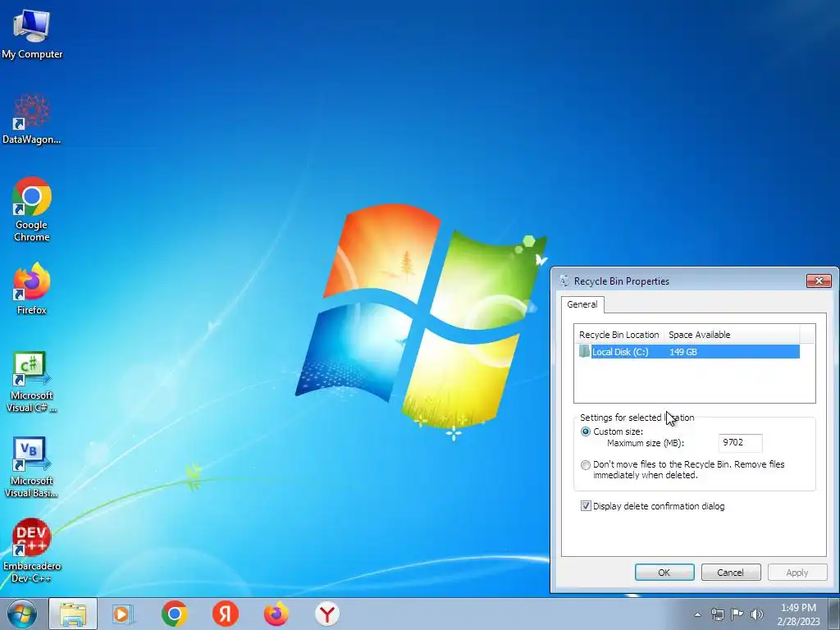This screenshot has width=840, height=630.
Task: Open Windows Explorer from the taskbar
Action: click(73, 614)
